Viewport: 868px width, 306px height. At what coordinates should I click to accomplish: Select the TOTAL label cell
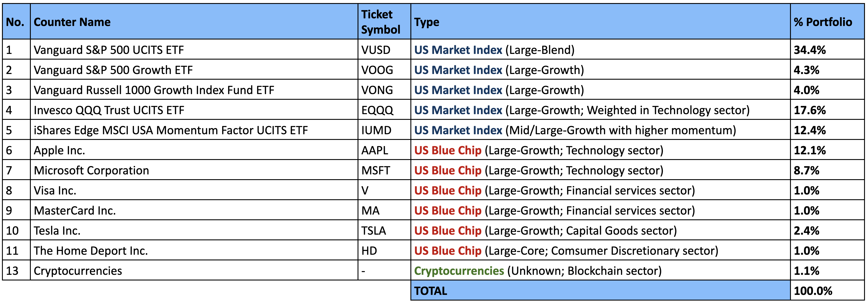click(x=431, y=291)
